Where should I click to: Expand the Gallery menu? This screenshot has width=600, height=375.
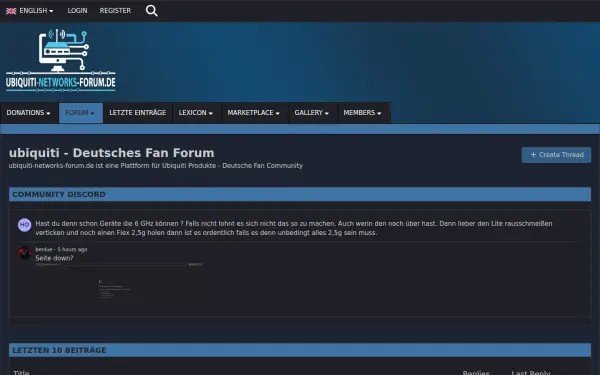[311, 113]
